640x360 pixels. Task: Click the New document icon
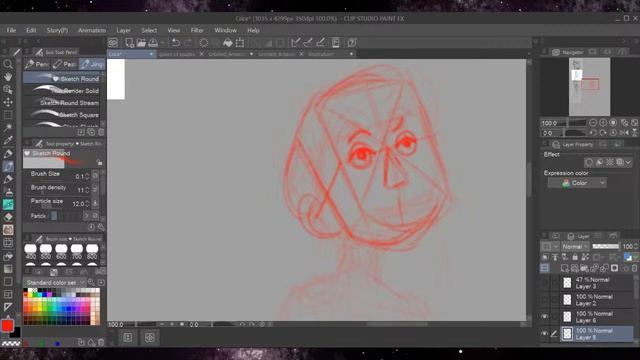(129, 42)
